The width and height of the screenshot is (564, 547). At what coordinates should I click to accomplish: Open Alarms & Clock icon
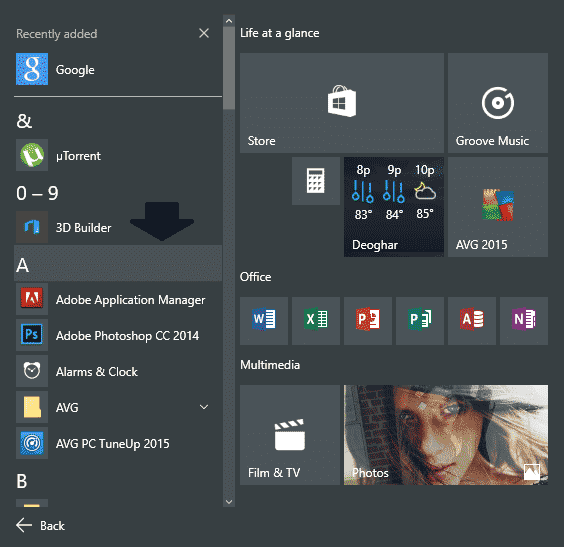pos(32,371)
